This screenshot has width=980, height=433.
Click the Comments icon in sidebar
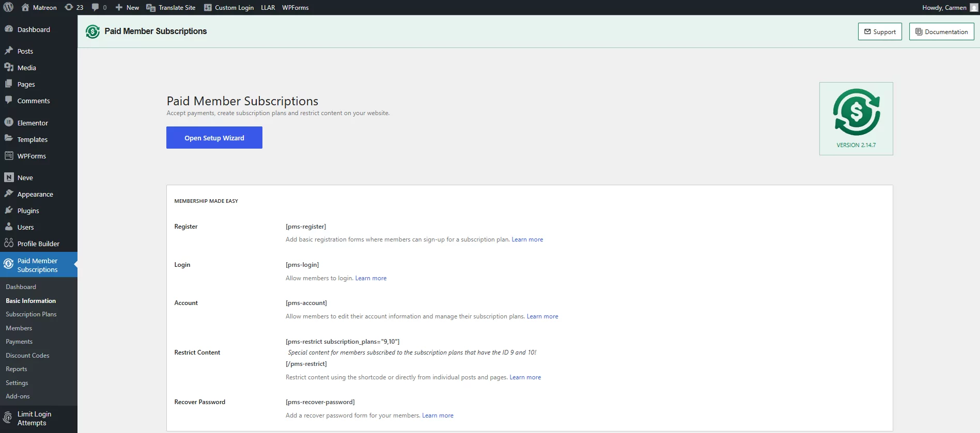pyautogui.click(x=9, y=100)
